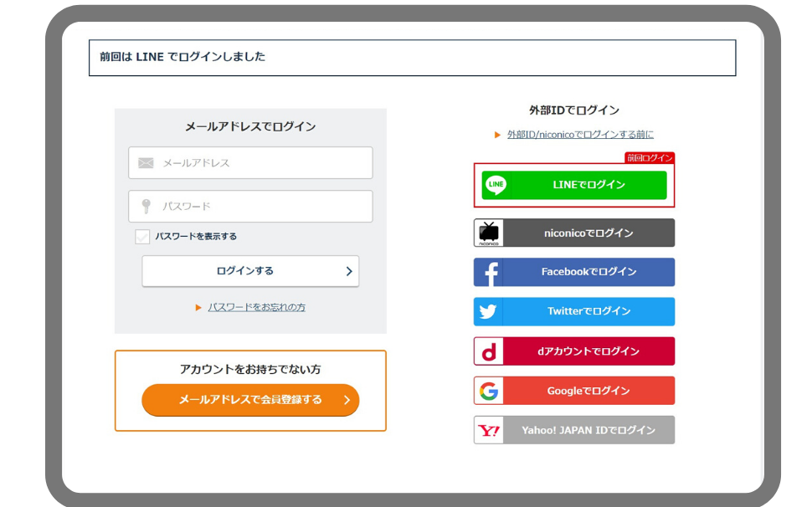
Task: Open 外部ID/niconicoでログインする前に link
Action: [x=580, y=135]
